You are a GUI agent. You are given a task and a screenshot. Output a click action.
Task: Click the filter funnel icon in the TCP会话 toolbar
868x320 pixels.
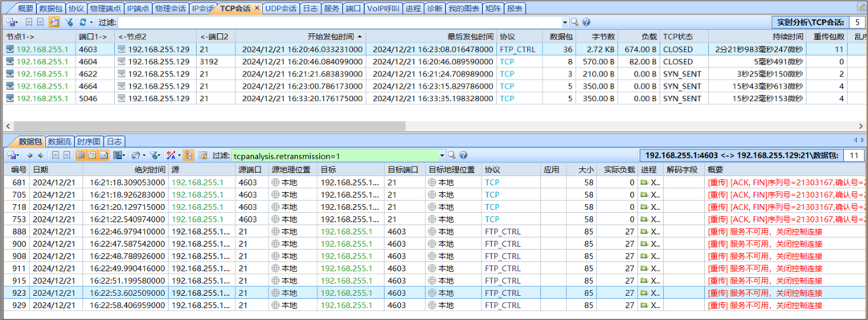point(68,23)
